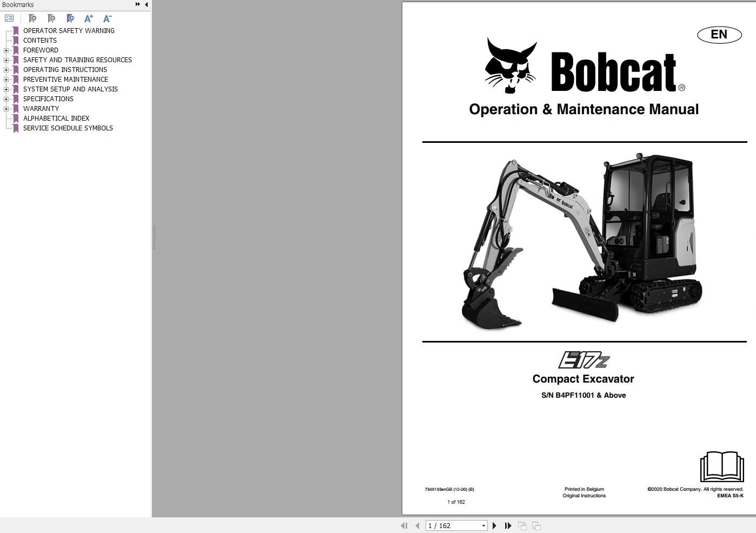The height and width of the screenshot is (533, 756).
Task: Expand the WARRANTY bookmark
Action: point(6,109)
